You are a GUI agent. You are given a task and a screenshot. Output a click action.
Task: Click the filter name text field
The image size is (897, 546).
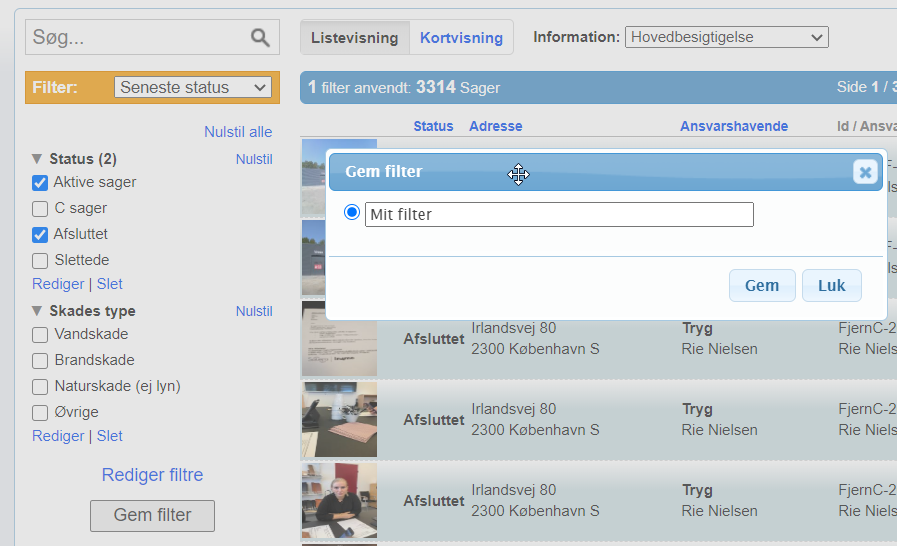[559, 214]
